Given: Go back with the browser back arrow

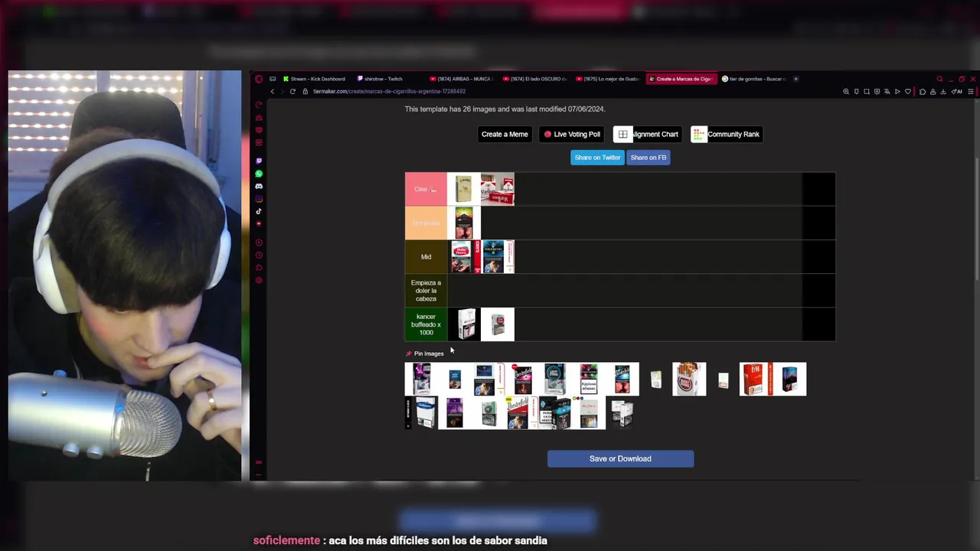Looking at the screenshot, I should pos(272,92).
